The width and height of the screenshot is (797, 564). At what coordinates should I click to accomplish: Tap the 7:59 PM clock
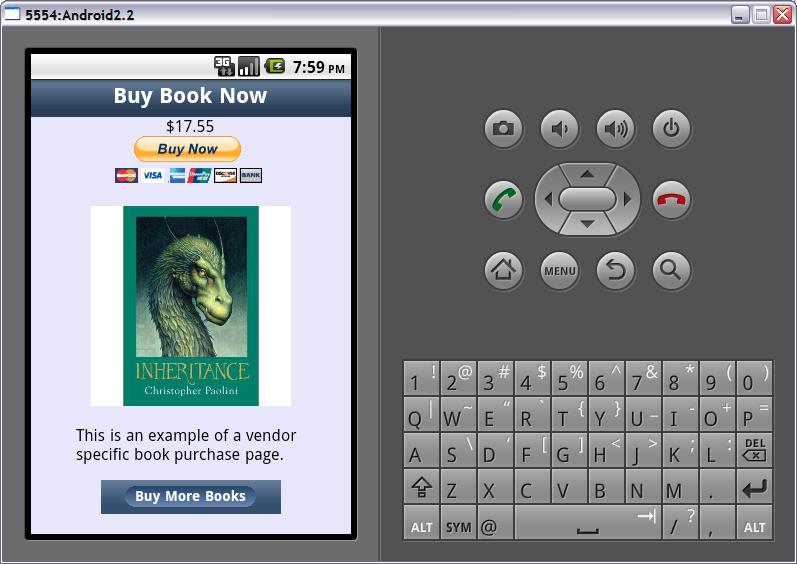[319, 68]
